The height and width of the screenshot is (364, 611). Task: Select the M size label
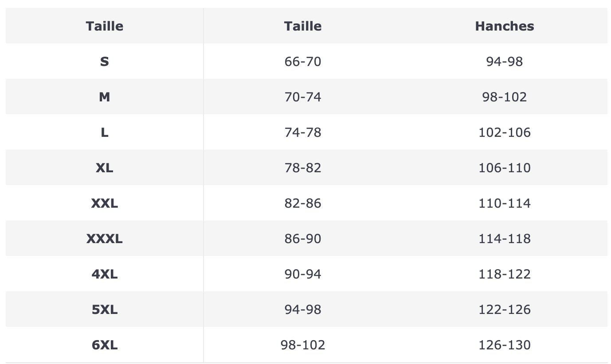[104, 97]
